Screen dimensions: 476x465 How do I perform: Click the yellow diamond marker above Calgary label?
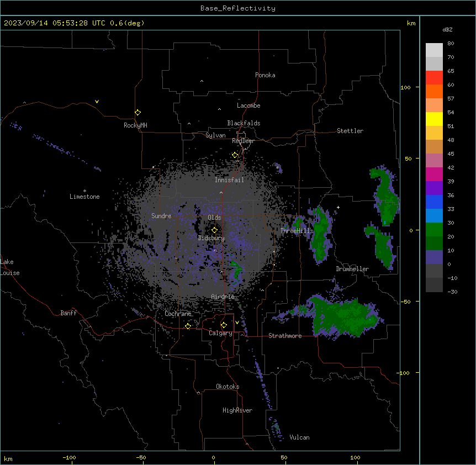[224, 325]
